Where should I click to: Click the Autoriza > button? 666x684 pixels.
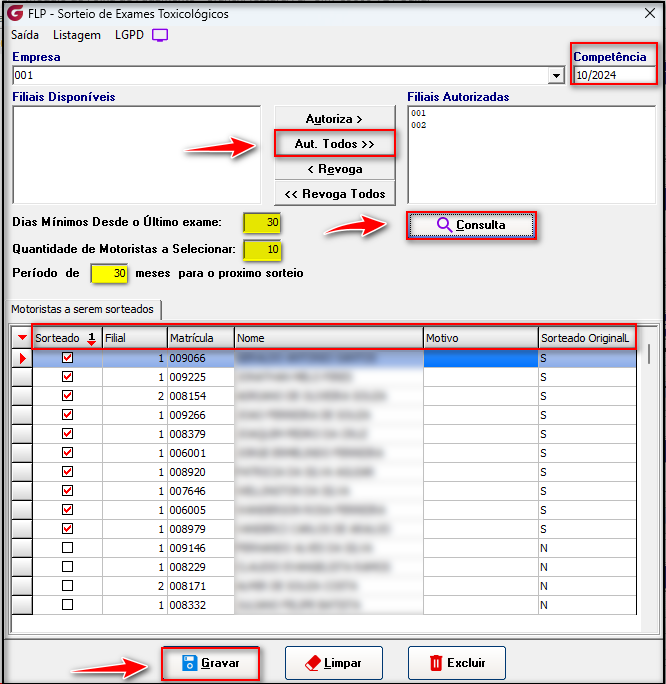(335, 119)
